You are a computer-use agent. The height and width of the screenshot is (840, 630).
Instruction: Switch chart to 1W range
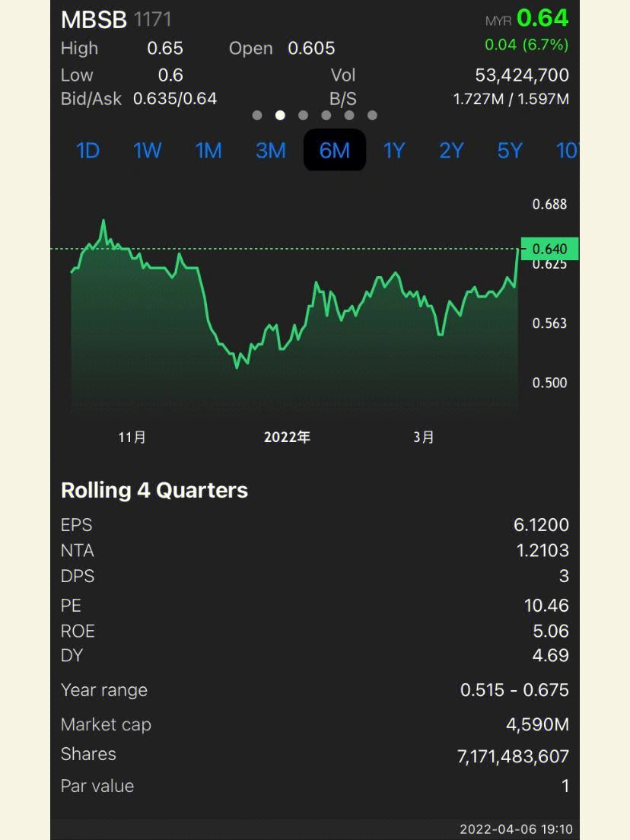148,151
